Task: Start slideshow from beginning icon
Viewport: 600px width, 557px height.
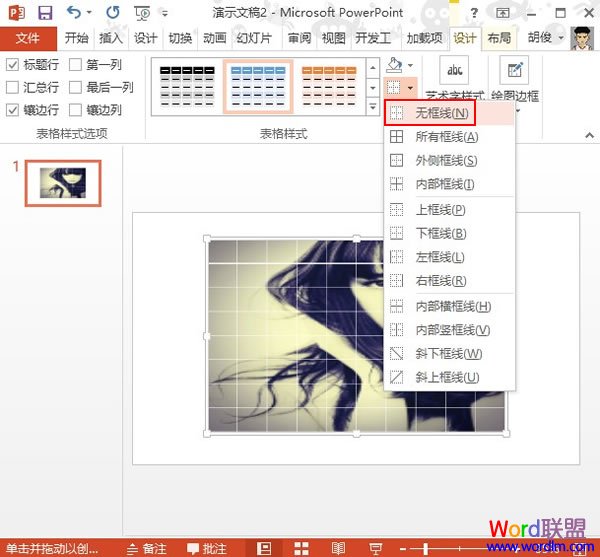Action: click(142, 14)
